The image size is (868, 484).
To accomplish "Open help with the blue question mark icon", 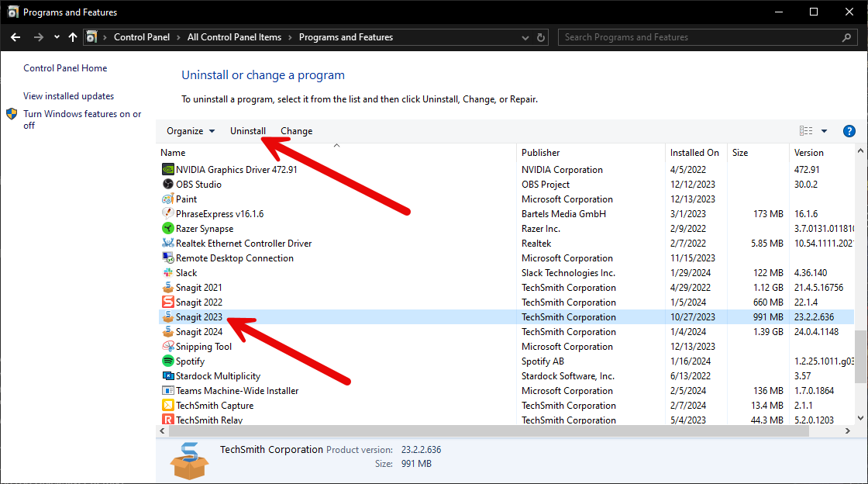I will tap(849, 131).
